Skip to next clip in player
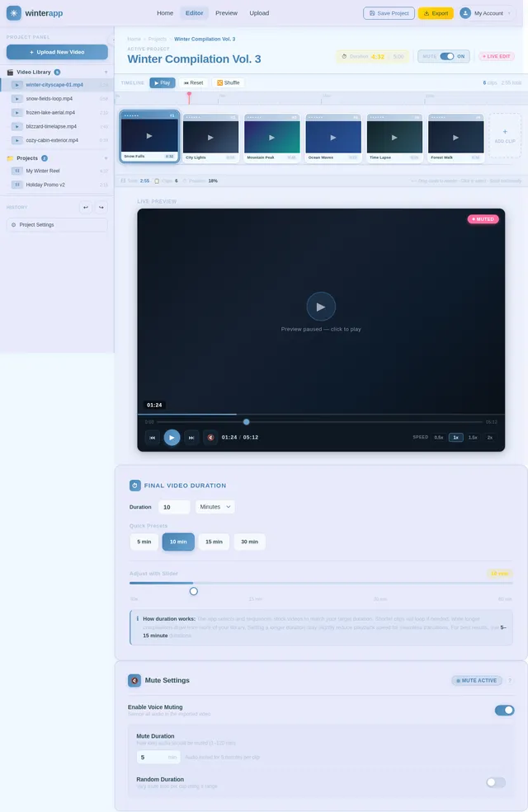The height and width of the screenshot is (812, 528). pyautogui.click(x=191, y=438)
